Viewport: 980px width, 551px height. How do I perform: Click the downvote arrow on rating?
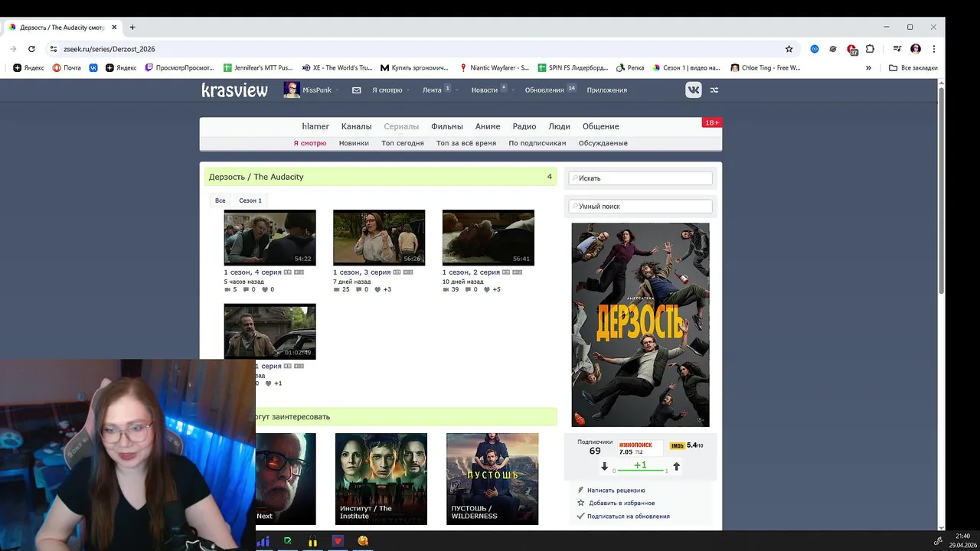(604, 466)
